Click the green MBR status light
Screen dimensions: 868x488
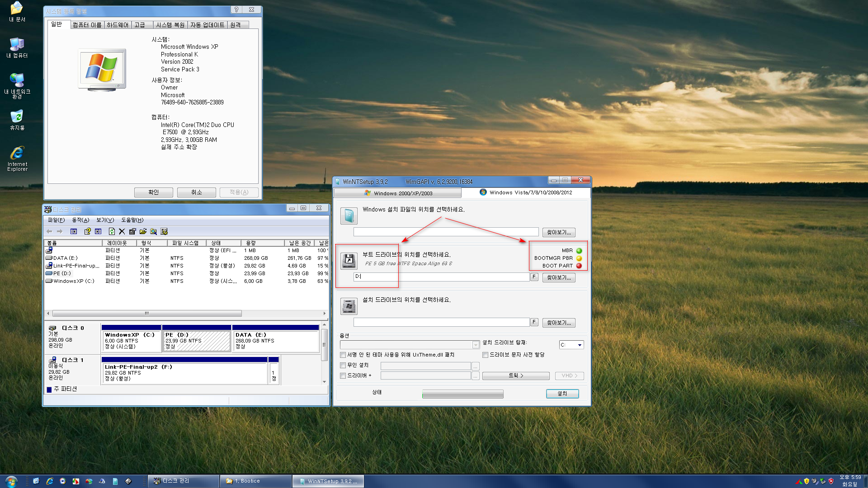click(x=579, y=251)
